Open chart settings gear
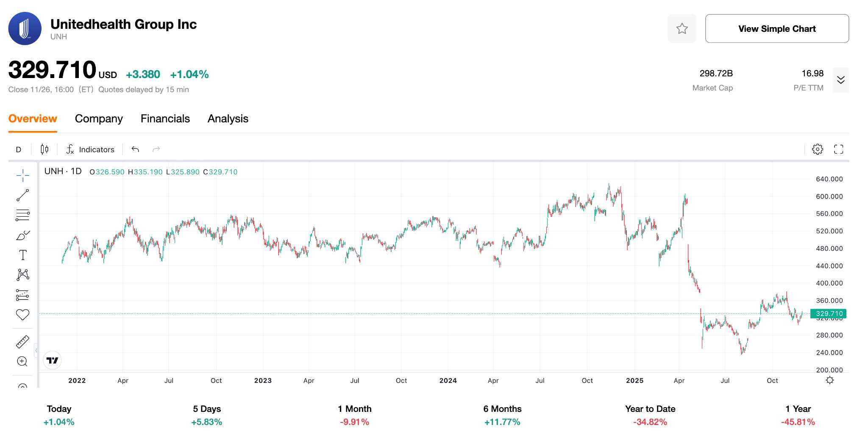The image size is (868, 439). (818, 149)
